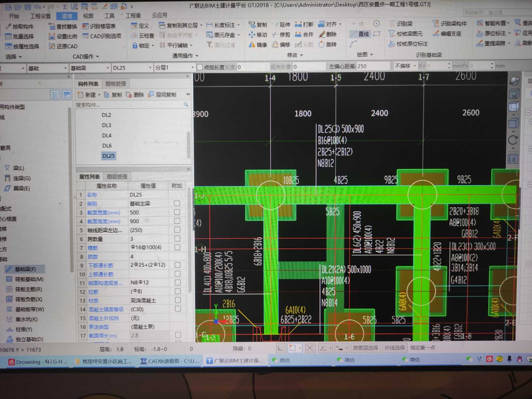Expand the 修改 group dropdown
Viewport: 532px width, 399px height.
tap(295, 55)
